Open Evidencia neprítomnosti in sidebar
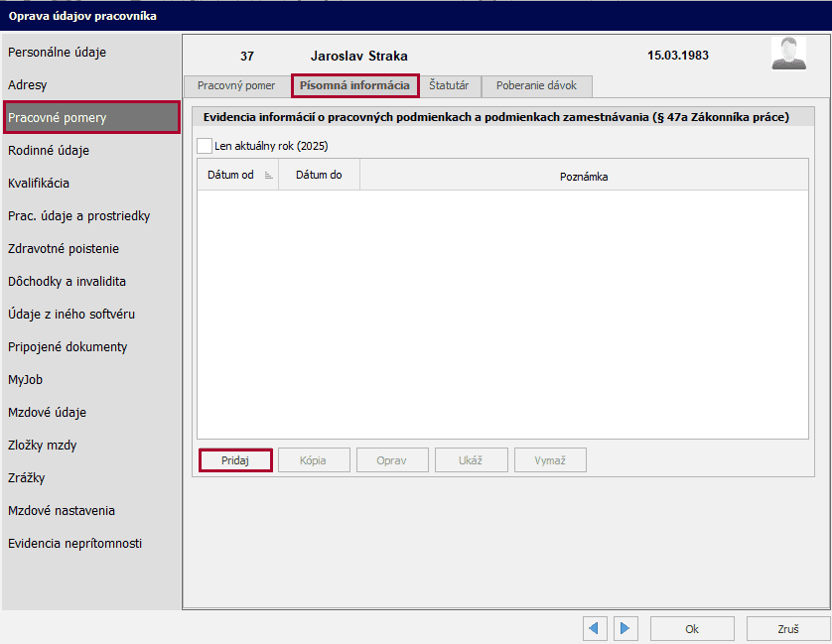The image size is (832, 644). [75, 544]
